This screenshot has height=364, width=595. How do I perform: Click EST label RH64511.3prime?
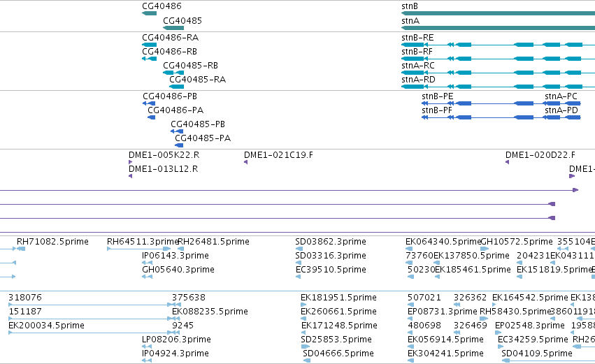click(143, 242)
